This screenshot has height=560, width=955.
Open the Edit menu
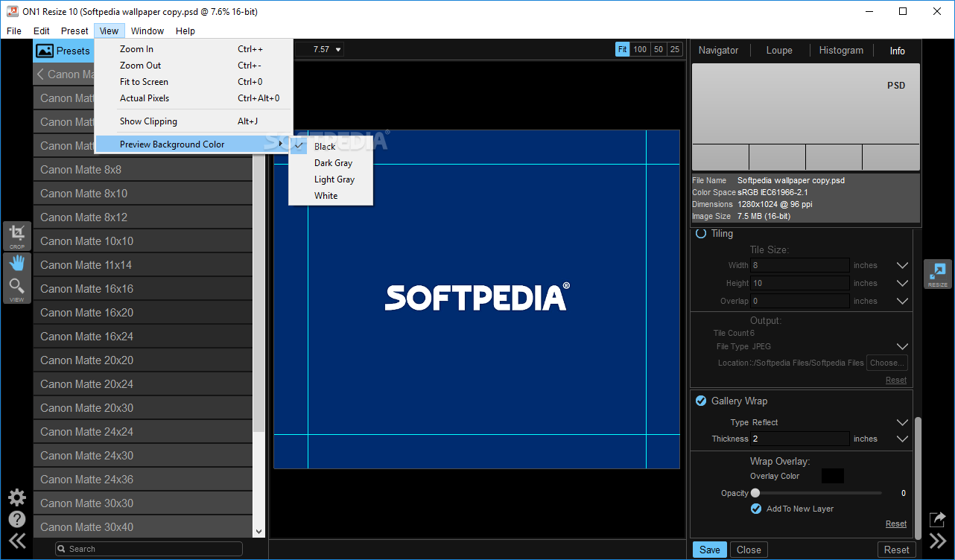pos(42,31)
